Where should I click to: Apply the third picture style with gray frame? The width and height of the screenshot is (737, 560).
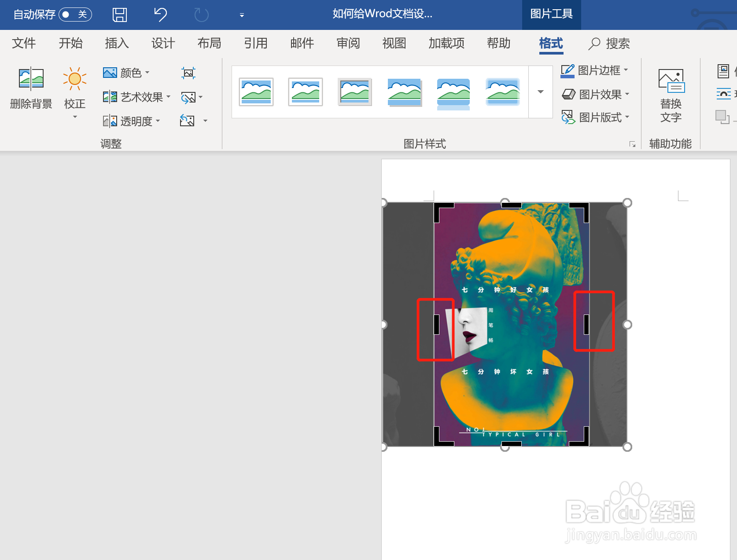(355, 92)
